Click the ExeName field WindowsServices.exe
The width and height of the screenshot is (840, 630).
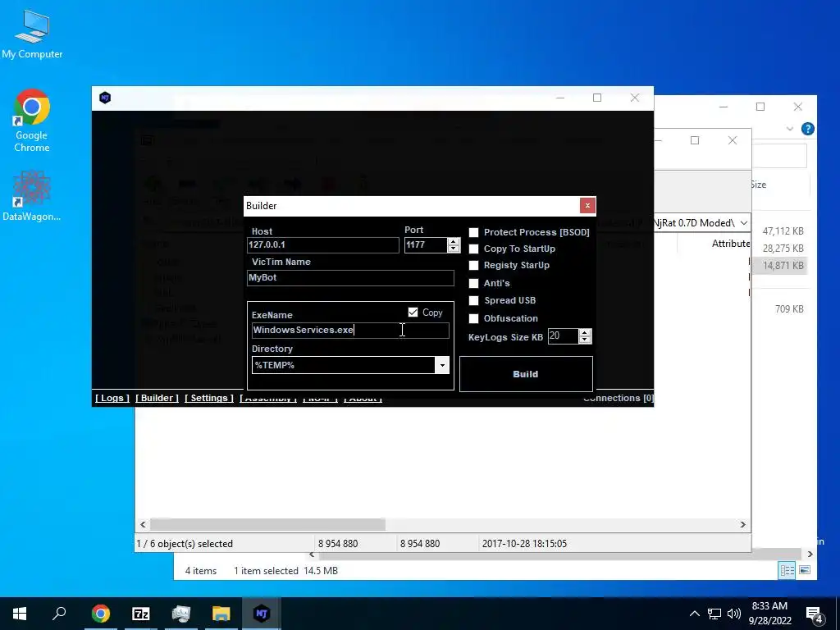350,330
